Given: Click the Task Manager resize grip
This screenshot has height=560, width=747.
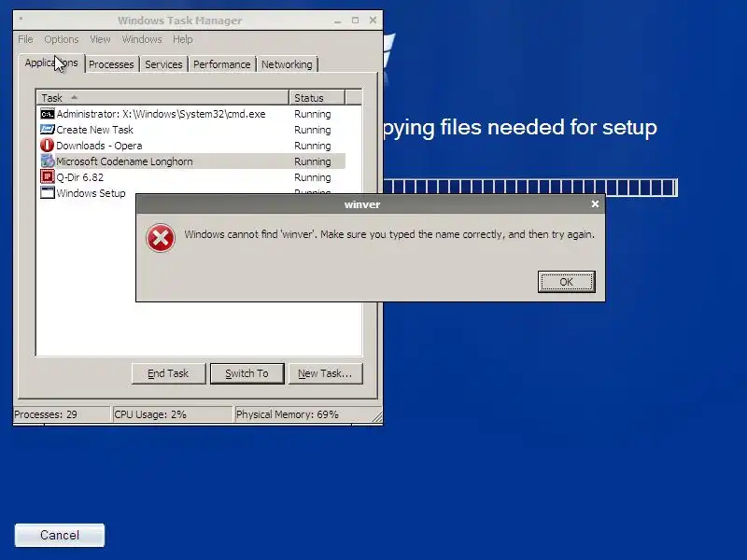Looking at the screenshot, I should [x=377, y=417].
